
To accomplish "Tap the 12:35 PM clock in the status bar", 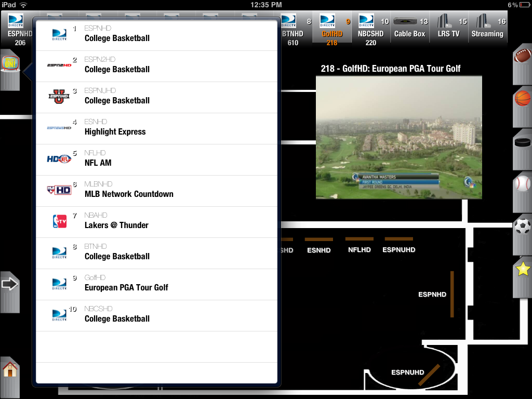I will [x=266, y=5].
